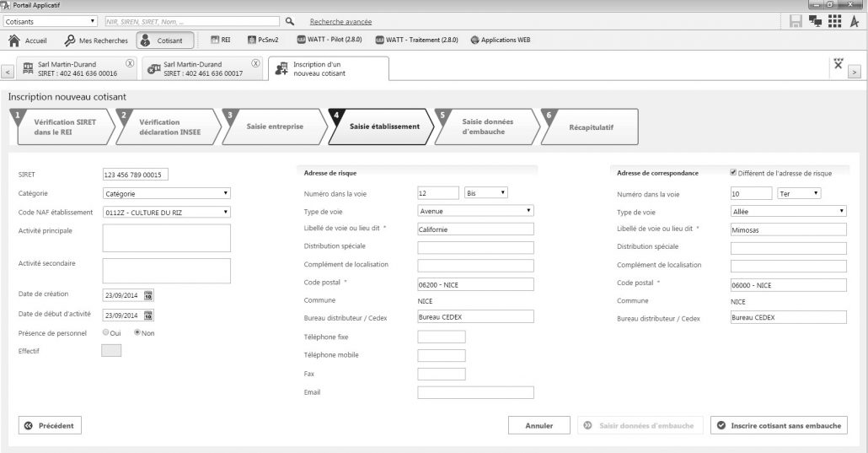Click Recherche avancée link

(x=340, y=21)
